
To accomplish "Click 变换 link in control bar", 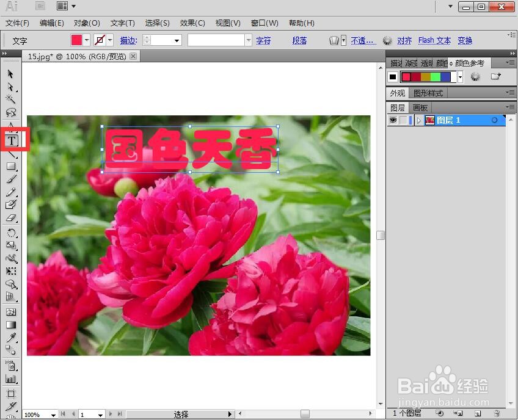I will click(x=465, y=41).
